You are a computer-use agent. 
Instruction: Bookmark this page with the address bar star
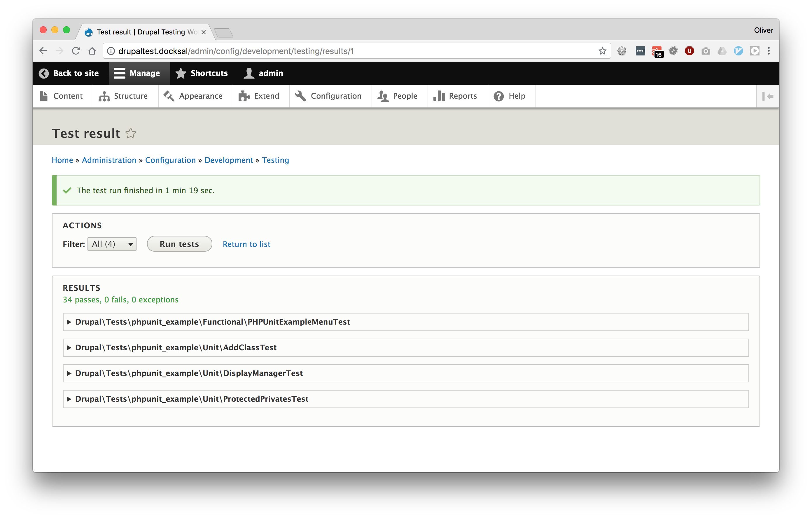coord(602,51)
